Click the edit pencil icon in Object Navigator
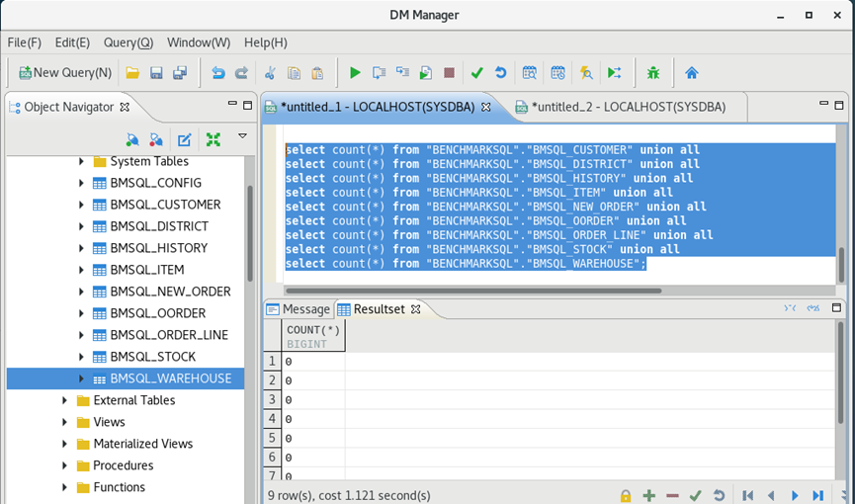The image size is (855, 504). pyautogui.click(x=184, y=139)
